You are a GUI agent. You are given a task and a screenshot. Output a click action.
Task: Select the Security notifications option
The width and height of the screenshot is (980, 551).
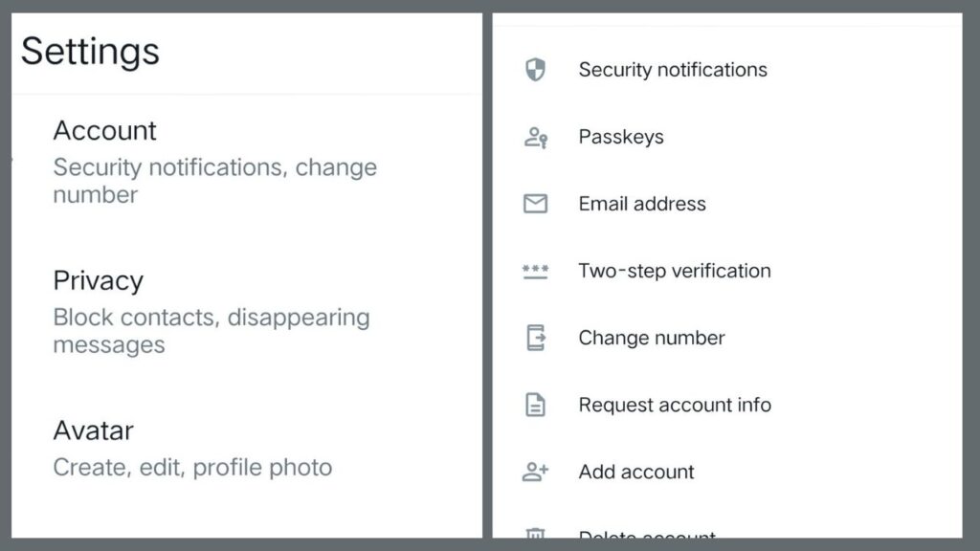pos(673,69)
